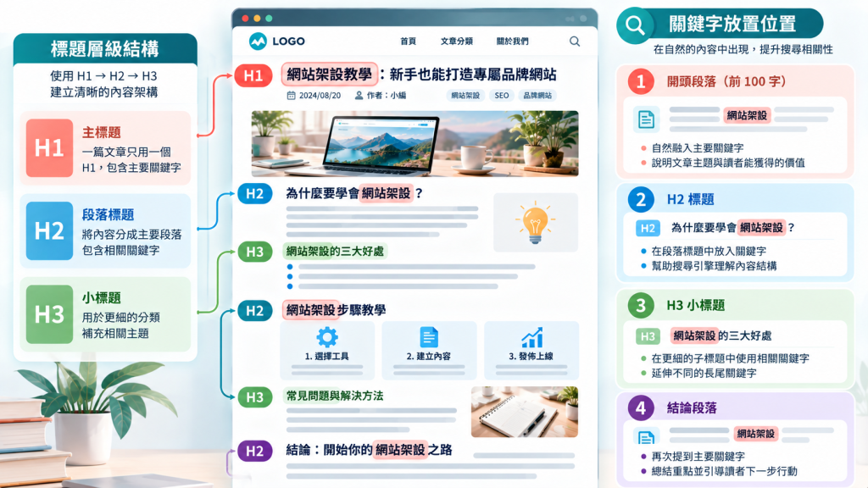Click the purple H2 badge beside 結論
The width and height of the screenshot is (868, 488).
tap(254, 451)
